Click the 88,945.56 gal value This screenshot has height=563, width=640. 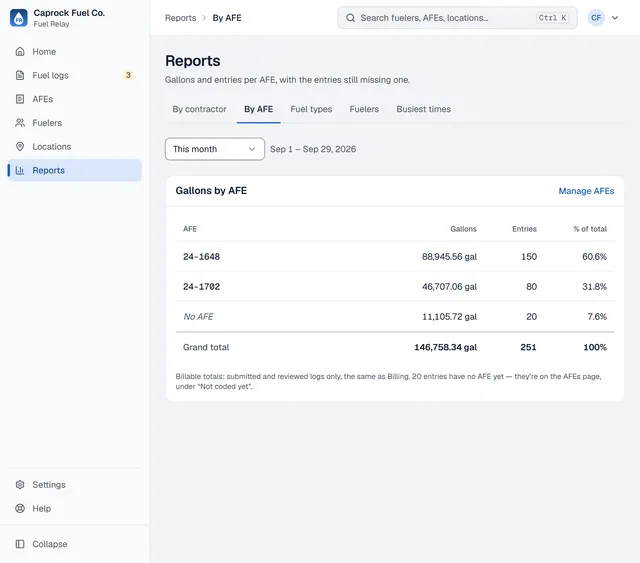[449, 256]
